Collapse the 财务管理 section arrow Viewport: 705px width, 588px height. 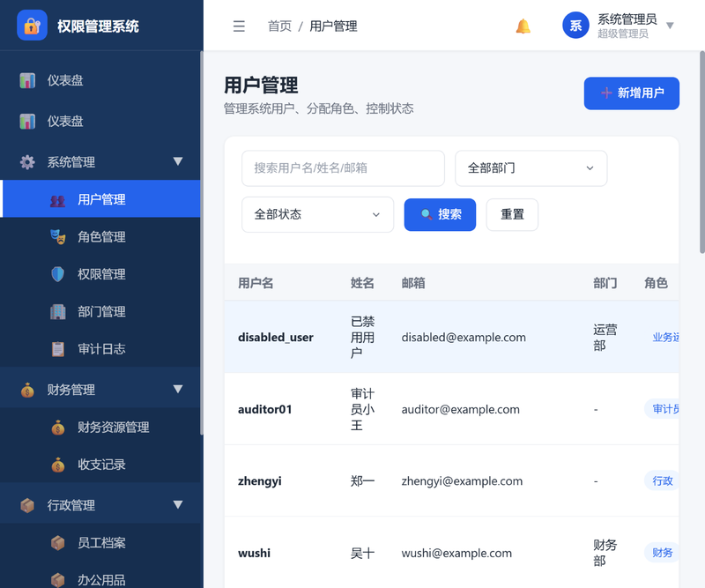(178, 389)
